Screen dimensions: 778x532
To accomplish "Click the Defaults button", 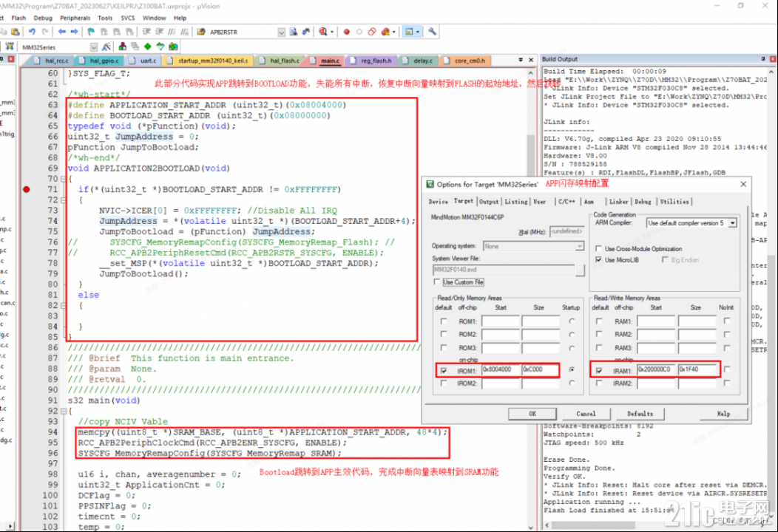I will (x=640, y=414).
